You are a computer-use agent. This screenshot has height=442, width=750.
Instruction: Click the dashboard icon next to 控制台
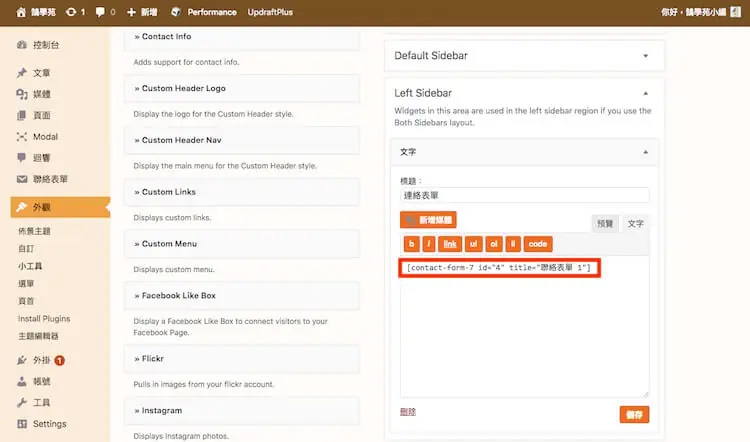22,45
